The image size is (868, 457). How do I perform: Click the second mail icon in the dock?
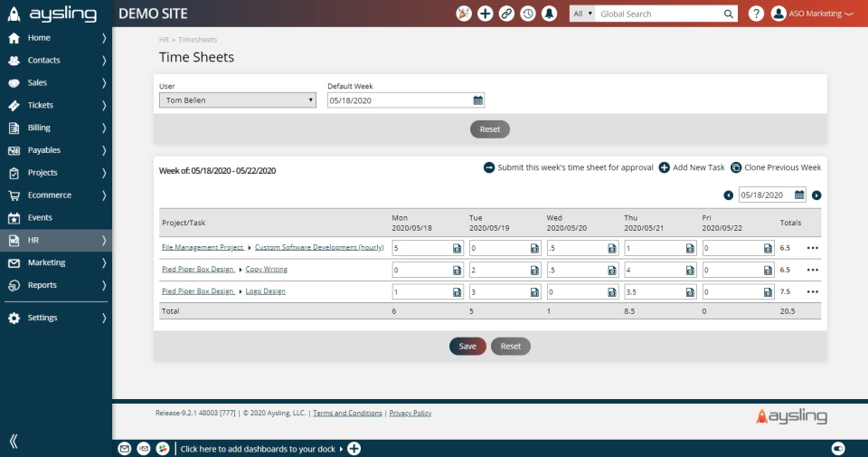[144, 449]
